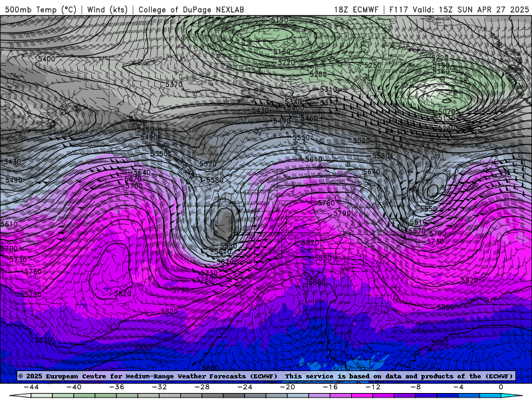Click the 5130 height contour label
The height and width of the screenshot is (399, 532).
coord(446,118)
